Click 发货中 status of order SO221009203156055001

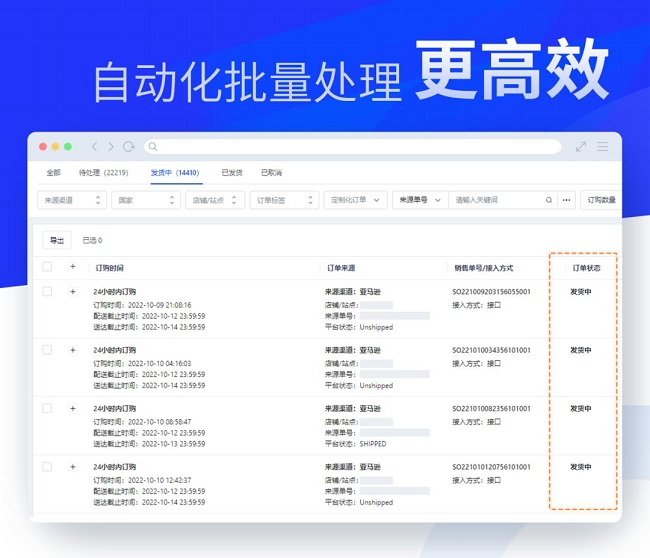tap(581, 291)
